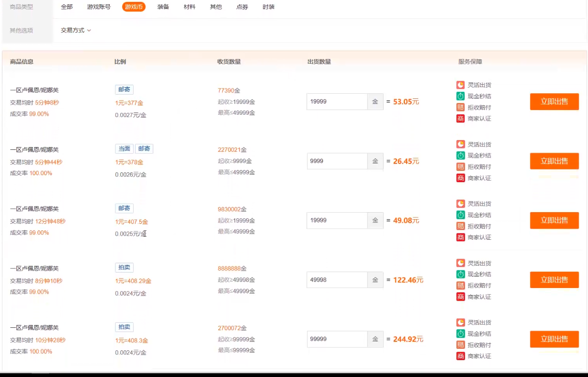Select the currently active 游戏币 tab
This screenshot has height=377, width=588.
[x=133, y=7]
